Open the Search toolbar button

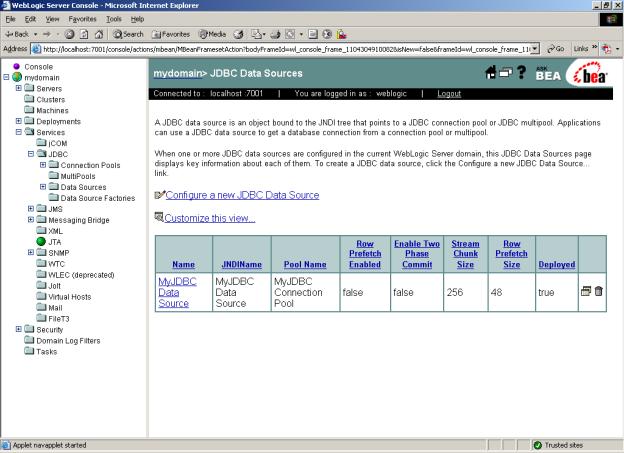point(128,34)
